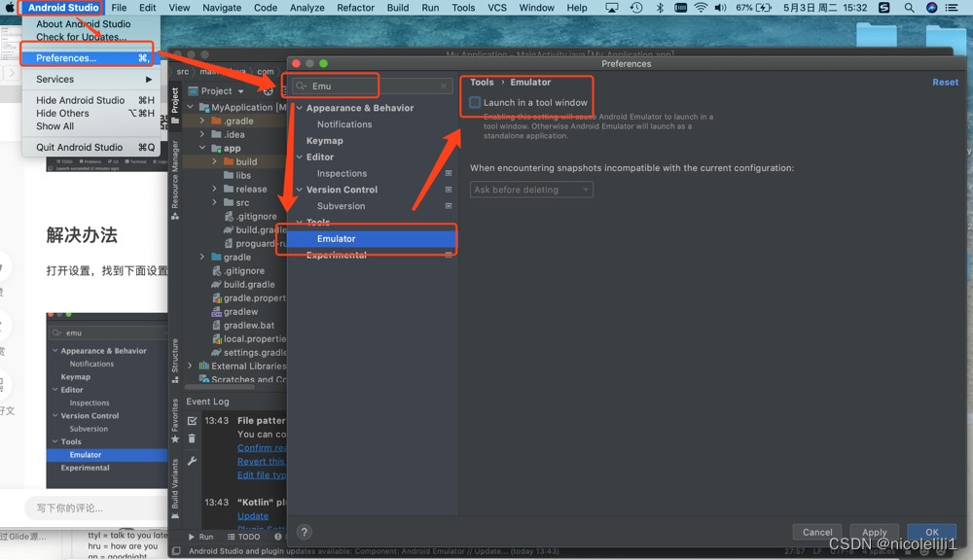Click the trash icon to clear Event Log
Image resolution: width=973 pixels, height=560 pixels.
coord(192,438)
